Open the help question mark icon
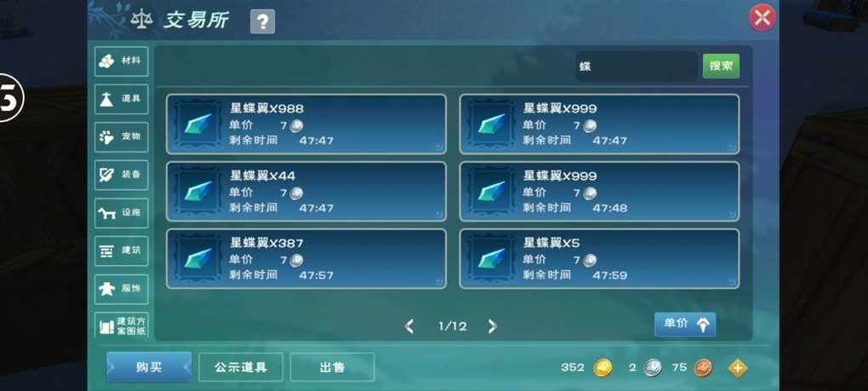Screen dimensions: 868x391 262,22
